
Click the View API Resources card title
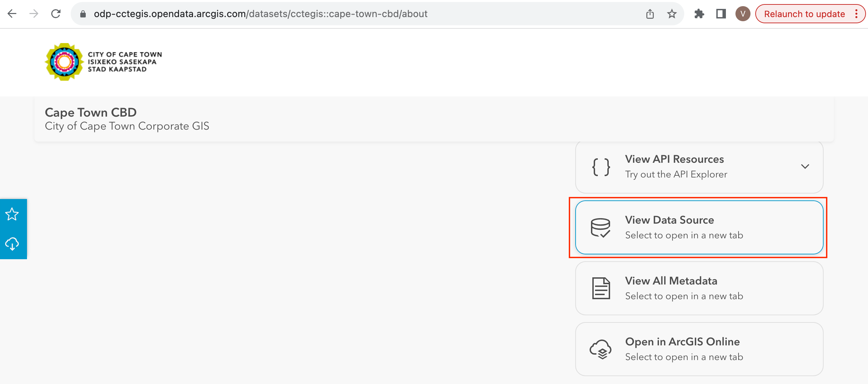tap(674, 159)
